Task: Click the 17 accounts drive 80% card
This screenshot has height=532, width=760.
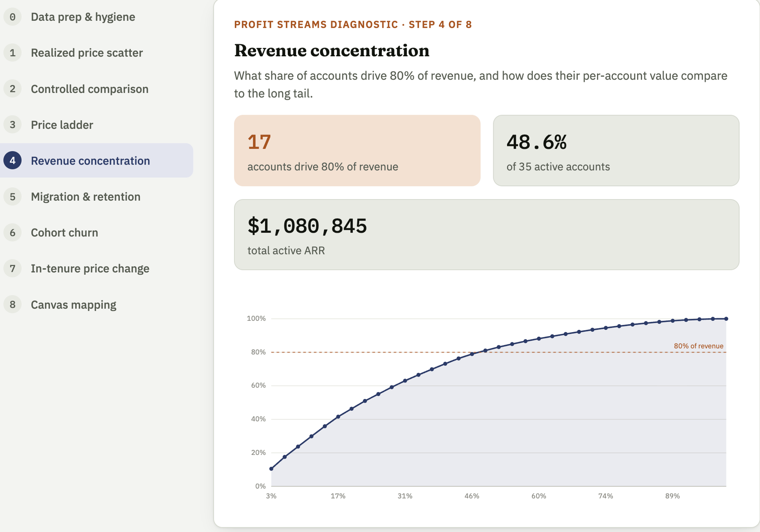Action: point(357,150)
